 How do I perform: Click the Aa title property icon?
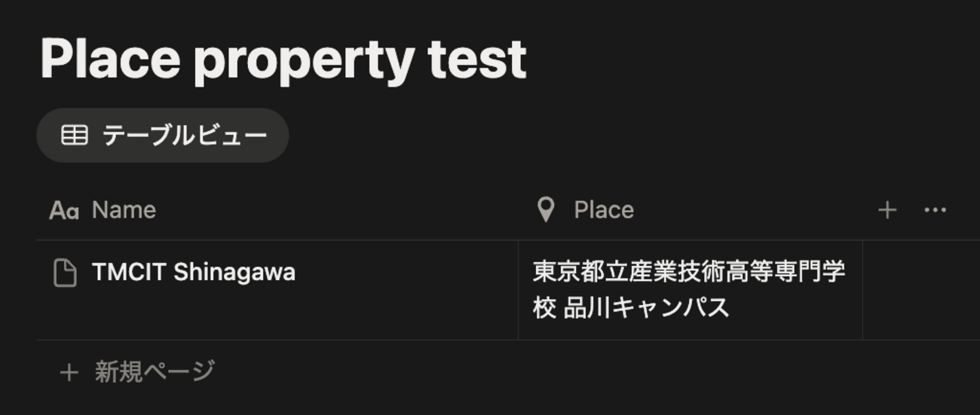tap(64, 210)
